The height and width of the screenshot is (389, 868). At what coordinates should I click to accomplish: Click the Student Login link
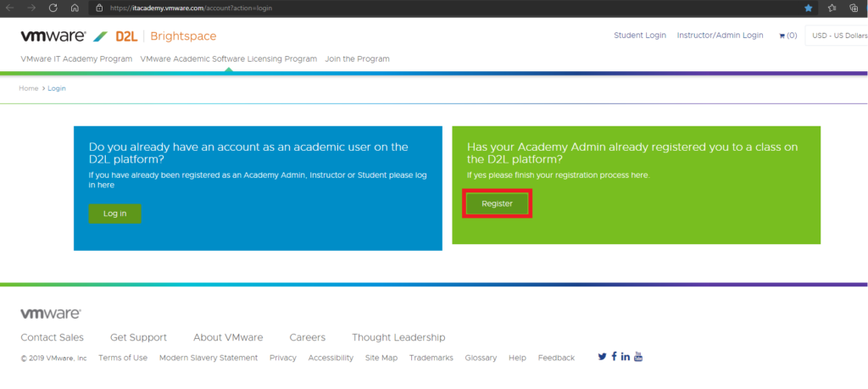pos(640,36)
